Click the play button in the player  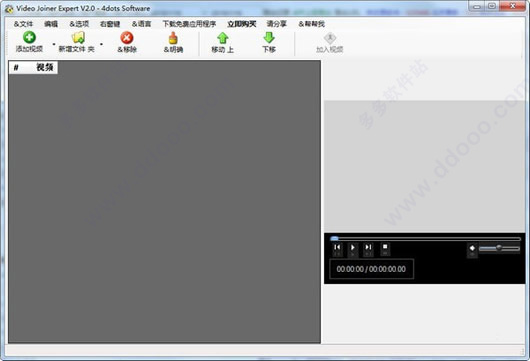353,249
